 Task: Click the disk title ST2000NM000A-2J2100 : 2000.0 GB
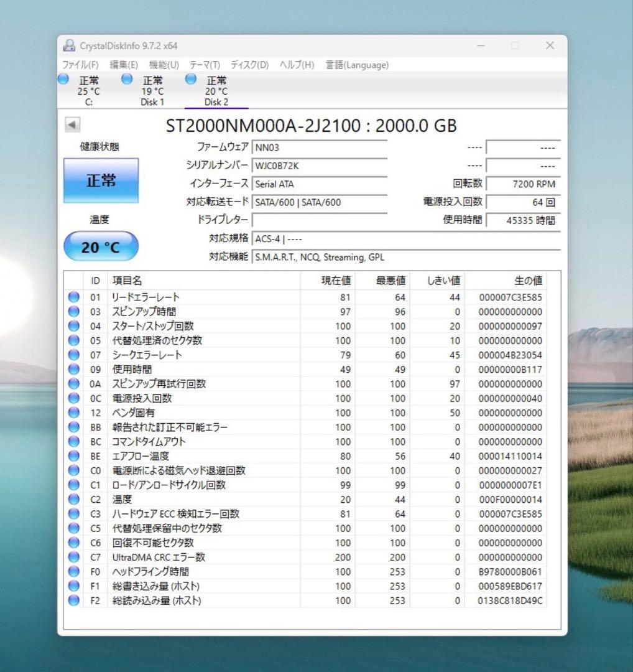pos(311,126)
